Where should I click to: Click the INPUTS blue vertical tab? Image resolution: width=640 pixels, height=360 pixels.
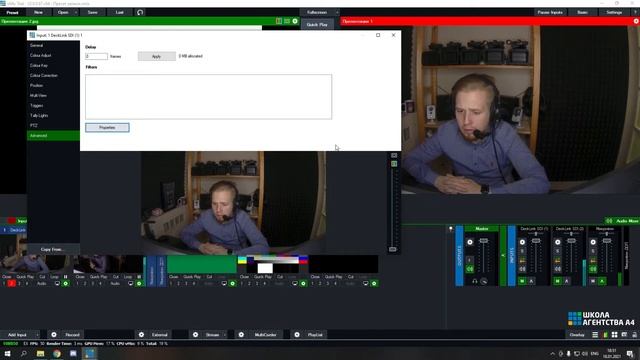[x=511, y=256]
